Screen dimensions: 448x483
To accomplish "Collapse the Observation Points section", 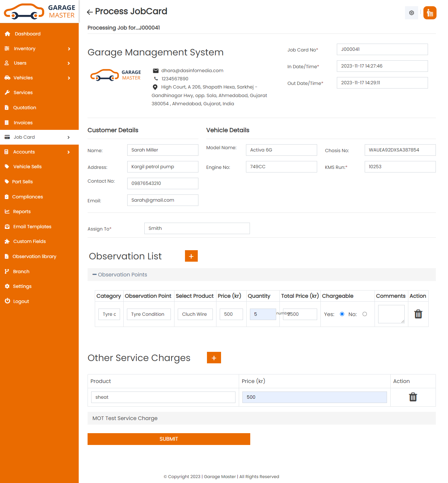I will [x=94, y=274].
